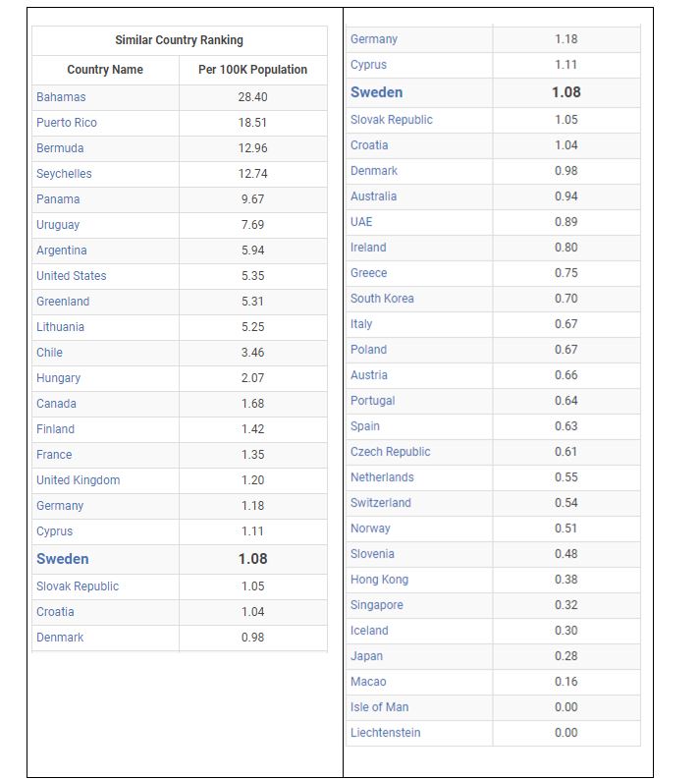
Task: Open the Hong Kong link
Action: (x=379, y=580)
